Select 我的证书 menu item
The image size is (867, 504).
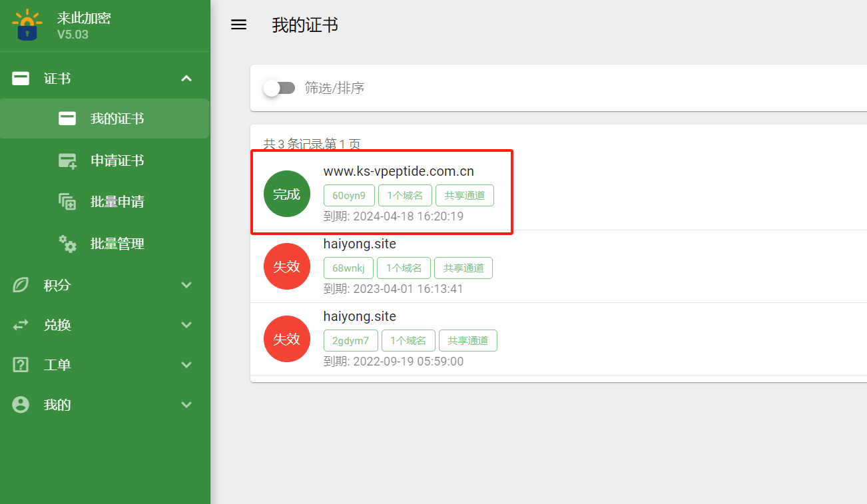click(117, 119)
